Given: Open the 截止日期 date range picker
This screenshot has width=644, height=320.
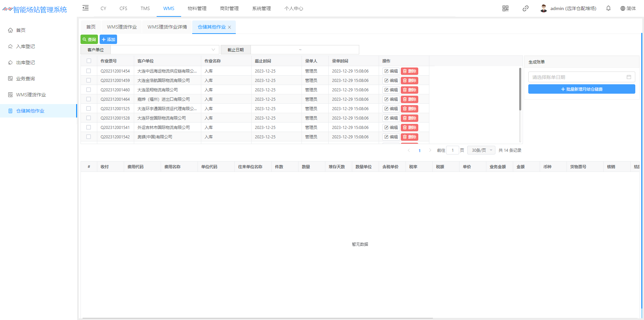Looking at the screenshot, I should coord(304,50).
